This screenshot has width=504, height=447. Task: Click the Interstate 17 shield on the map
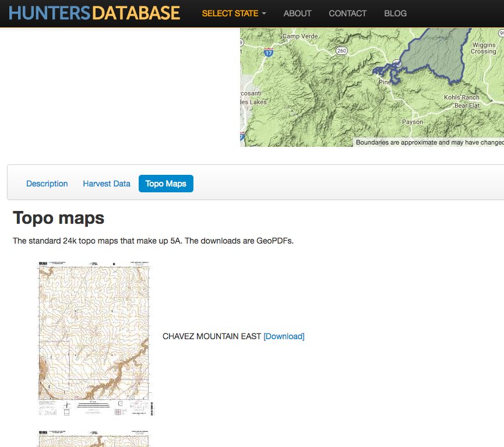click(270, 51)
